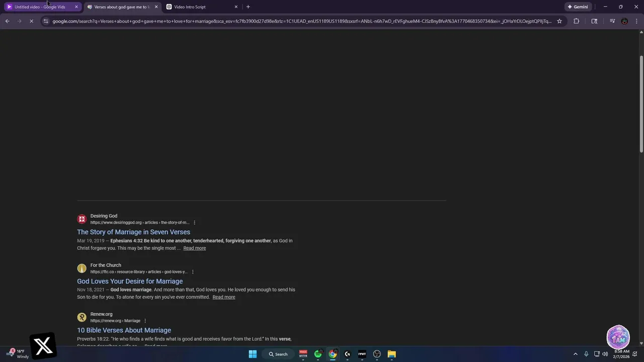Open the notifications bell icon
The height and width of the screenshot is (362, 644).
click(635, 354)
